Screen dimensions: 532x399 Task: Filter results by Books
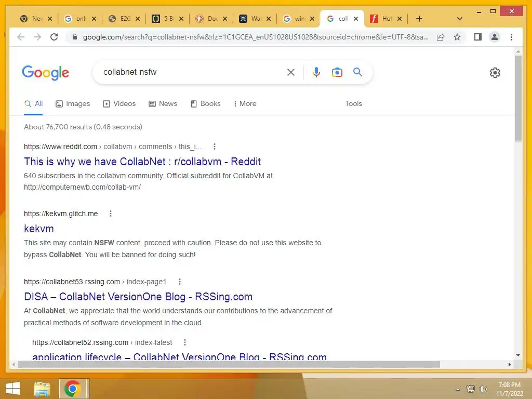[206, 104]
